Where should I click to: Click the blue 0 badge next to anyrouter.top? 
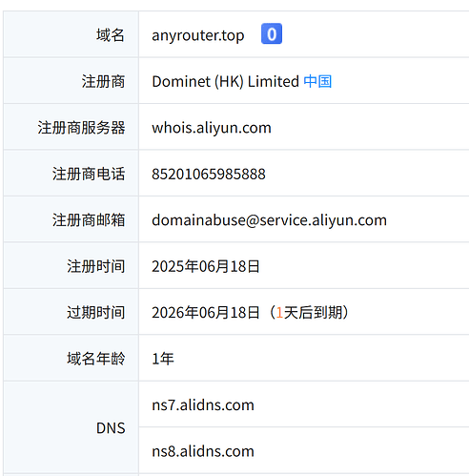point(272,33)
